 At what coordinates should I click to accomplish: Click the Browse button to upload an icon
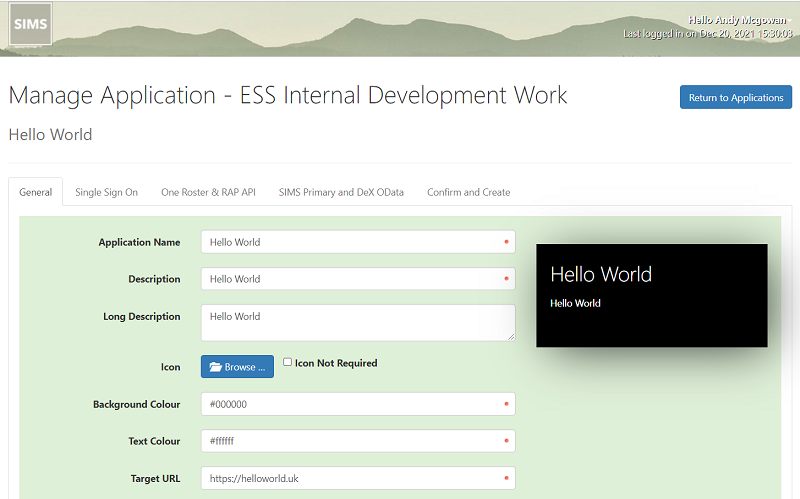point(237,367)
